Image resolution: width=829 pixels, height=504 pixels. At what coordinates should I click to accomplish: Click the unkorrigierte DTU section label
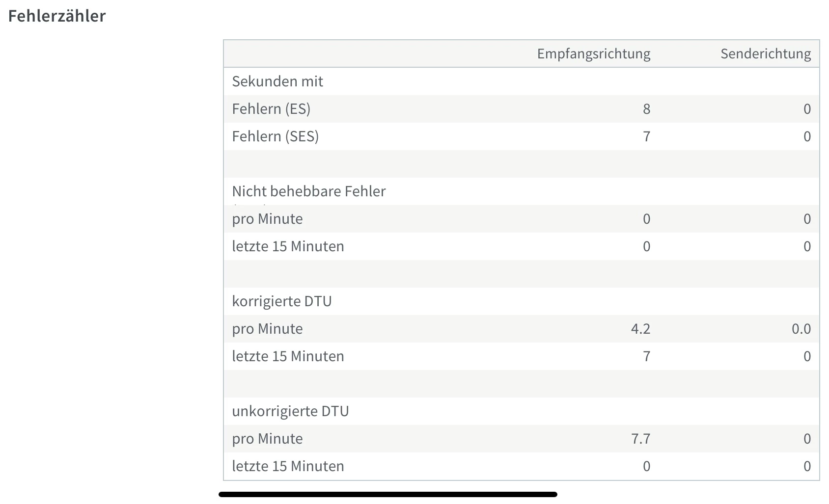[x=290, y=411]
